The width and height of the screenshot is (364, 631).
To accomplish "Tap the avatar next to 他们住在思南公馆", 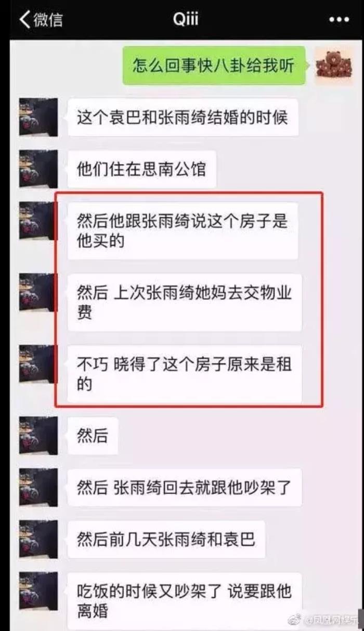I will click(38, 169).
